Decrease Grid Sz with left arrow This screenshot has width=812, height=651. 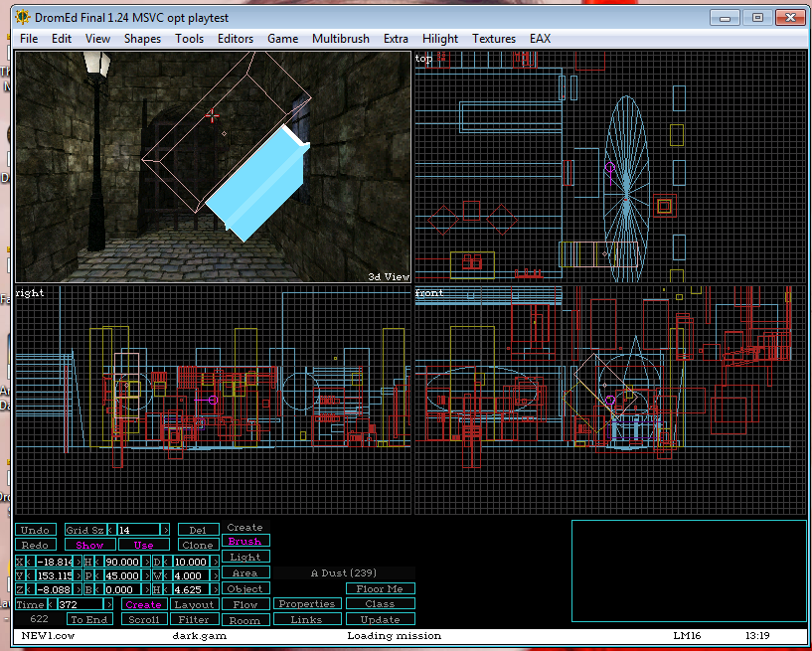110,530
